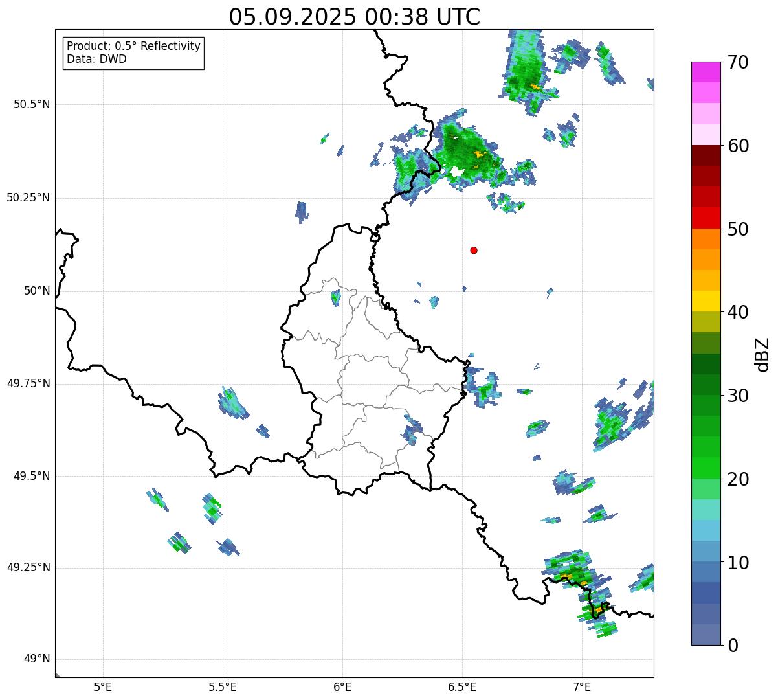Click the 50.5°N latitude tick label
This screenshot has height=700, width=778.
tap(32, 104)
